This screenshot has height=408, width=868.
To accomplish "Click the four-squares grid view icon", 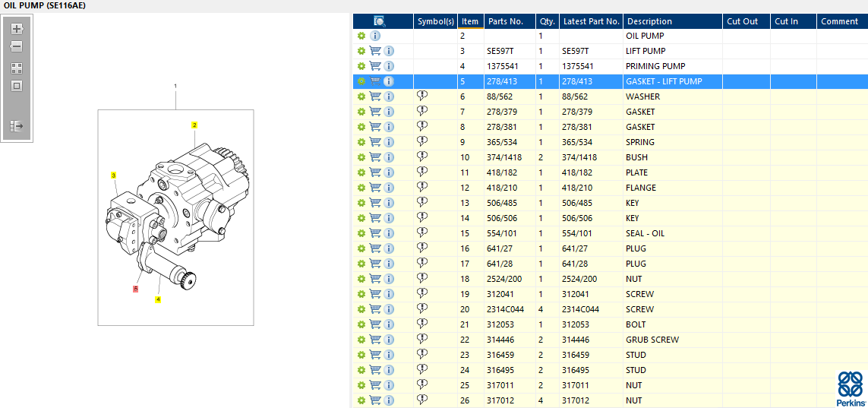I will 17,68.
